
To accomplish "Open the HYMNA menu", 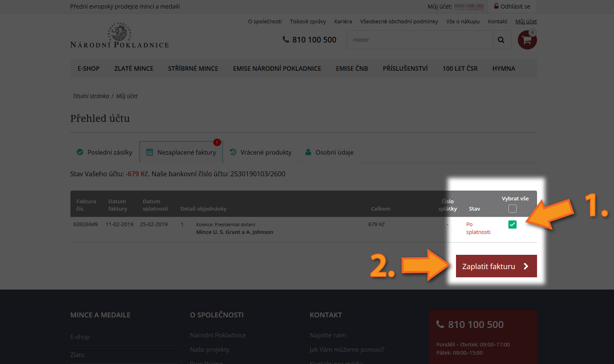I will pyautogui.click(x=504, y=69).
